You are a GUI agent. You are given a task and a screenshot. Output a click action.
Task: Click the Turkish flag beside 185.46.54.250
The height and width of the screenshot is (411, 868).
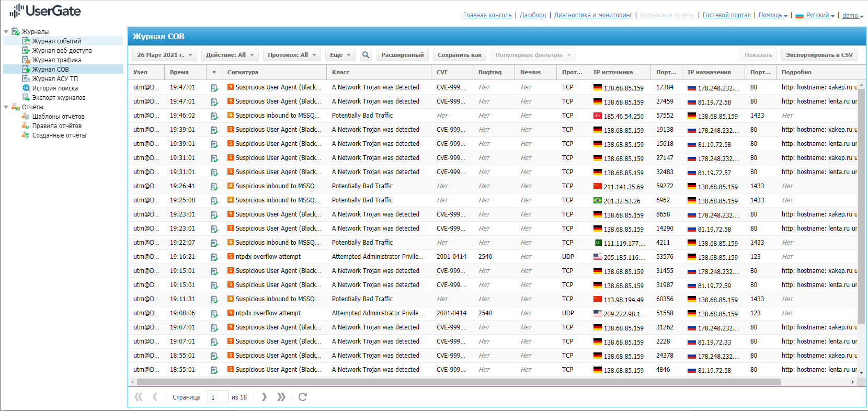[598, 116]
